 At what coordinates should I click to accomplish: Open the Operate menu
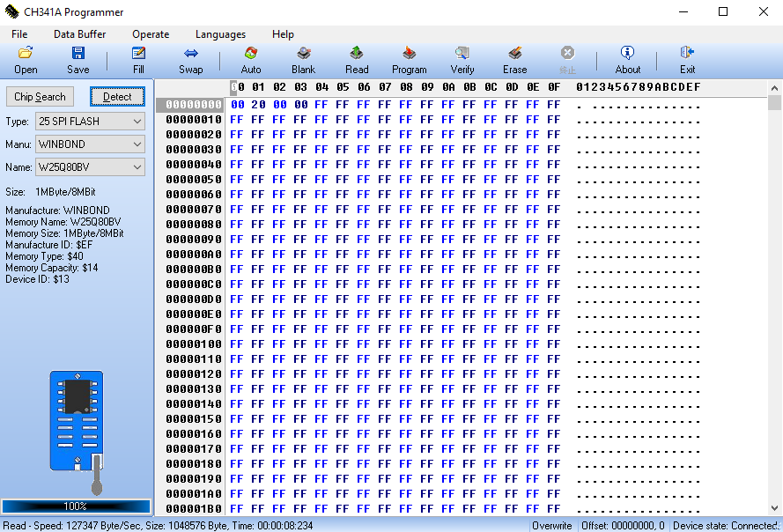[151, 34]
